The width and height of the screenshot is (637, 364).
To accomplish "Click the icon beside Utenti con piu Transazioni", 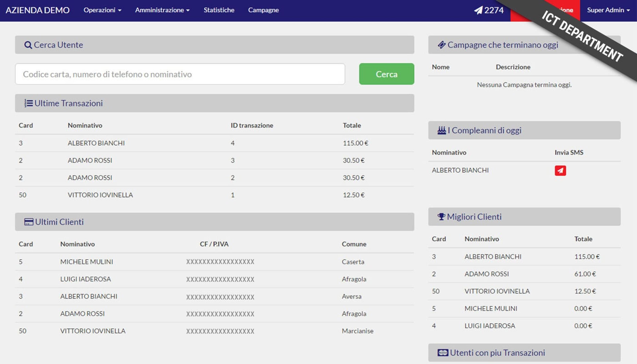I will click(x=443, y=353).
